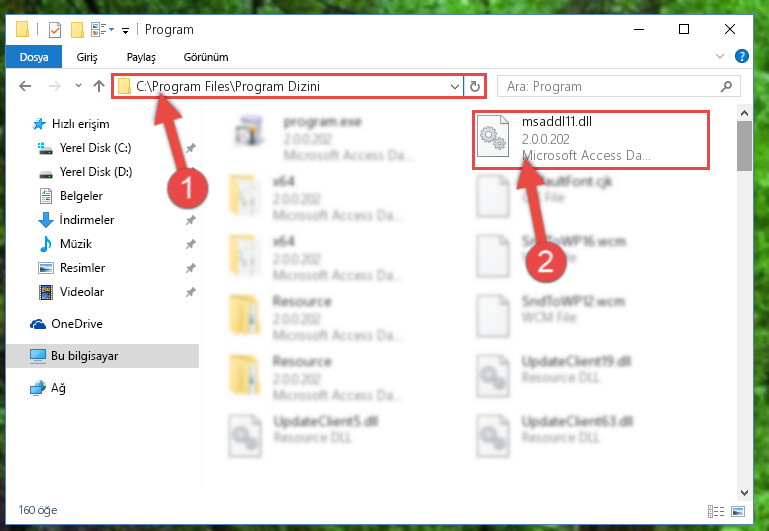Expand the ribbon with chevron
Viewport: 769px width, 531px height.
click(x=719, y=56)
